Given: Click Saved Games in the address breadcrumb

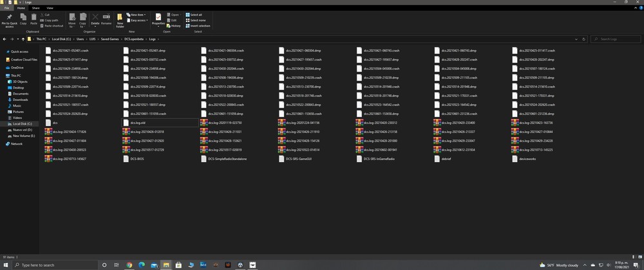Looking at the screenshot, I should (x=108, y=39).
